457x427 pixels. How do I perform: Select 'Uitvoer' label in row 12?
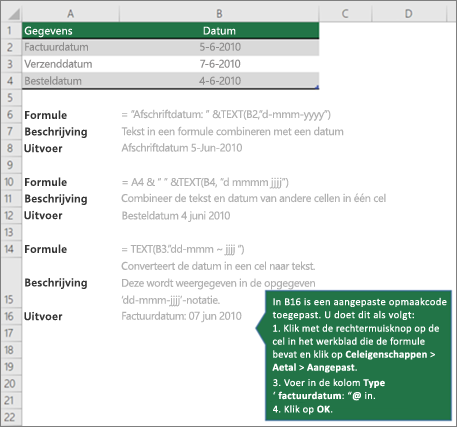tap(43, 215)
